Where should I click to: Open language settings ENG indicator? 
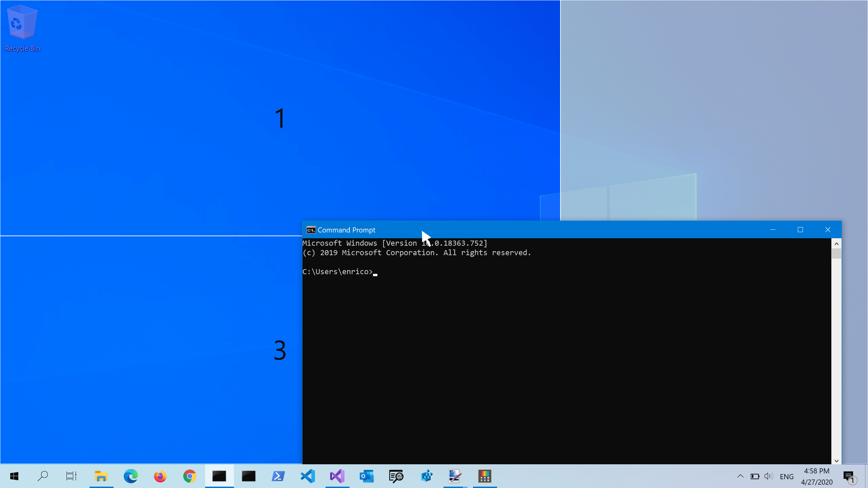tap(787, 476)
